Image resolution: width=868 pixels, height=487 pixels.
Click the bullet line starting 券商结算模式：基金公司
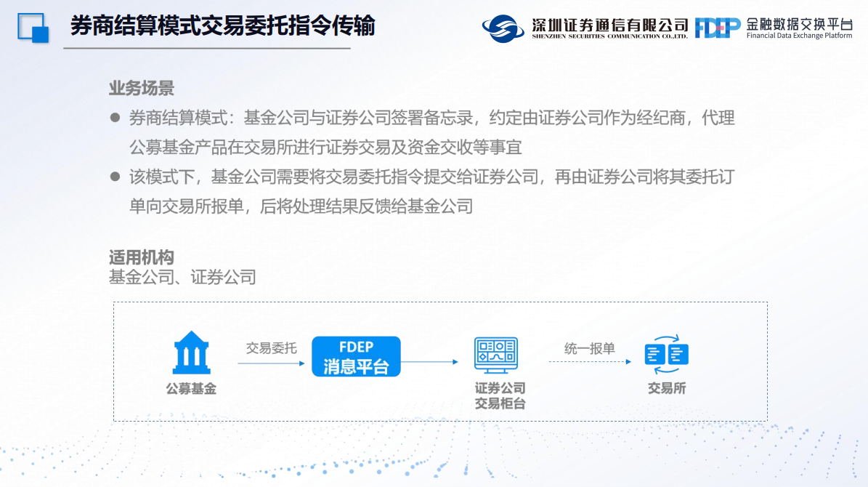click(x=431, y=118)
